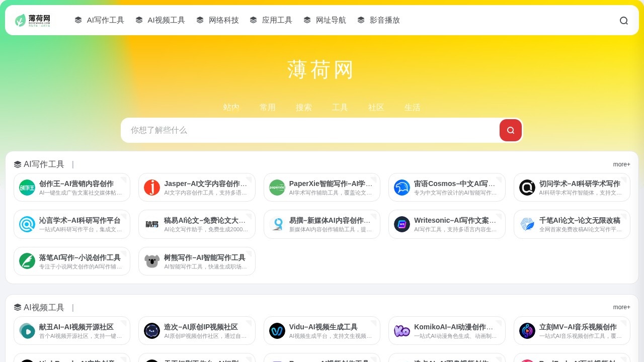Select the 社区 search tab
Image resolution: width=644 pixels, height=362 pixels.
pos(376,107)
